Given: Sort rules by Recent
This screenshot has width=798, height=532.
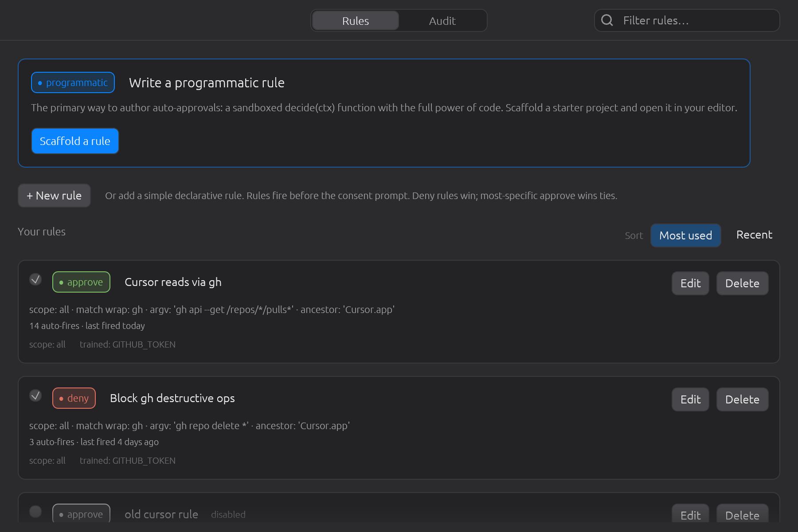Looking at the screenshot, I should coord(754,235).
